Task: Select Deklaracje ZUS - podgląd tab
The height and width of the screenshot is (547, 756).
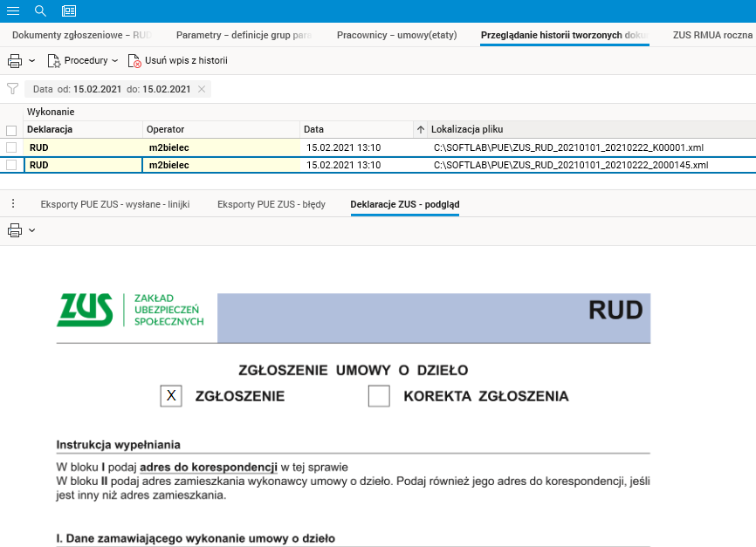Action: click(405, 204)
